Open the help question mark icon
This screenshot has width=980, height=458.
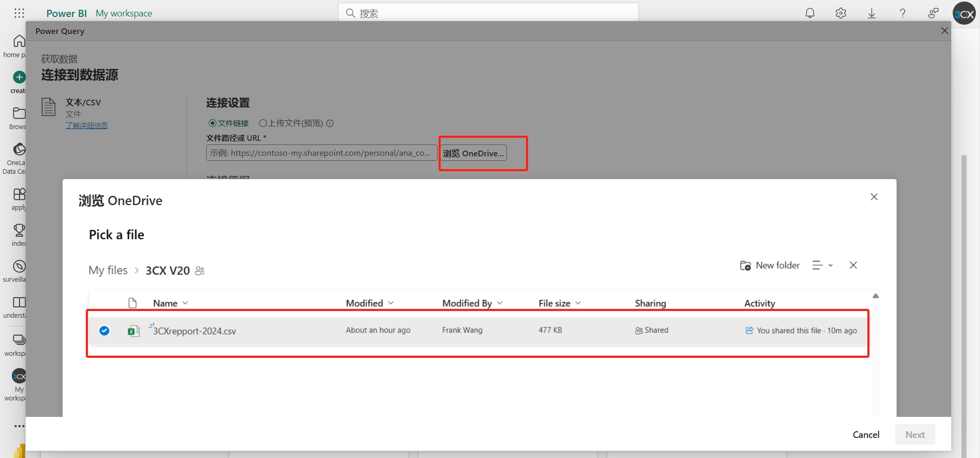click(x=902, y=13)
